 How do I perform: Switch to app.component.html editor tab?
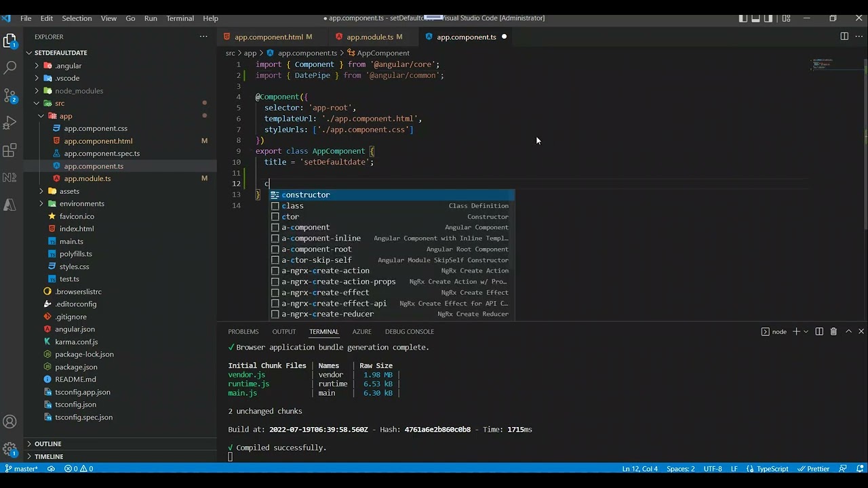pyautogui.click(x=269, y=37)
